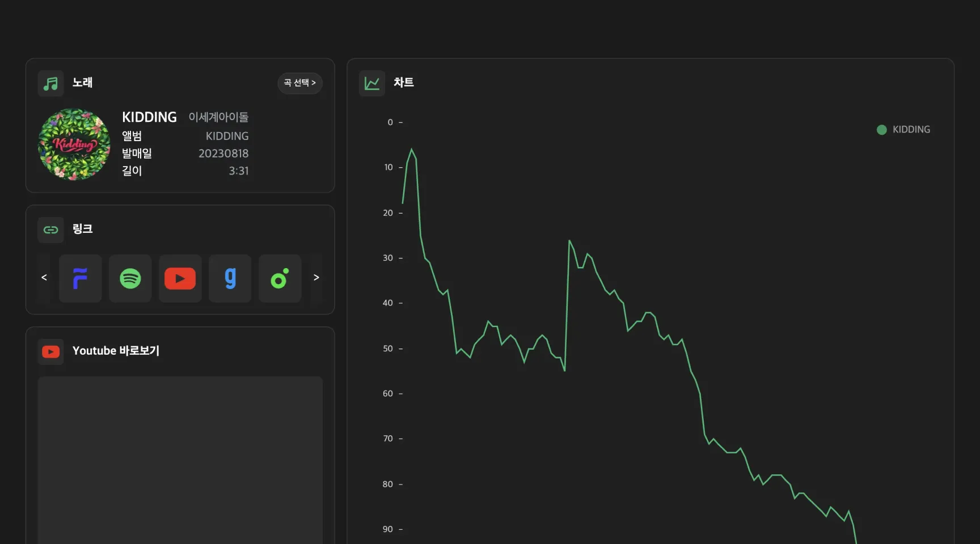
Task: Open the green Melon link icon
Action: 280,278
